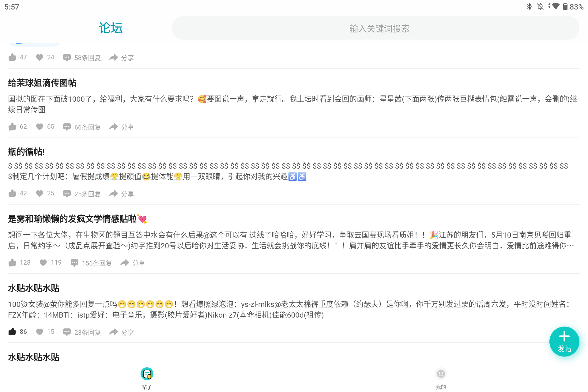Tap the comment bubble icon on 水贴水贴水贴

click(67, 332)
